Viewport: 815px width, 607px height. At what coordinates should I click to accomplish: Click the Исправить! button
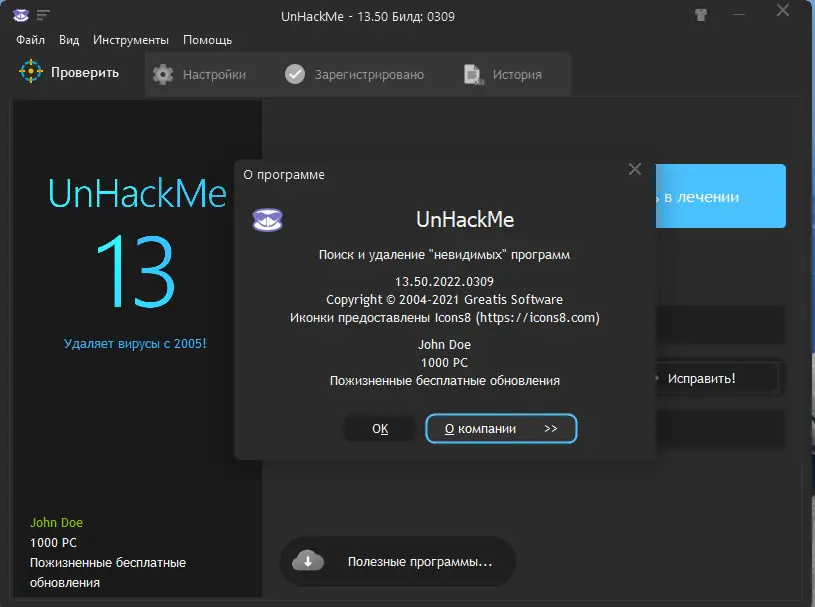tap(717, 378)
